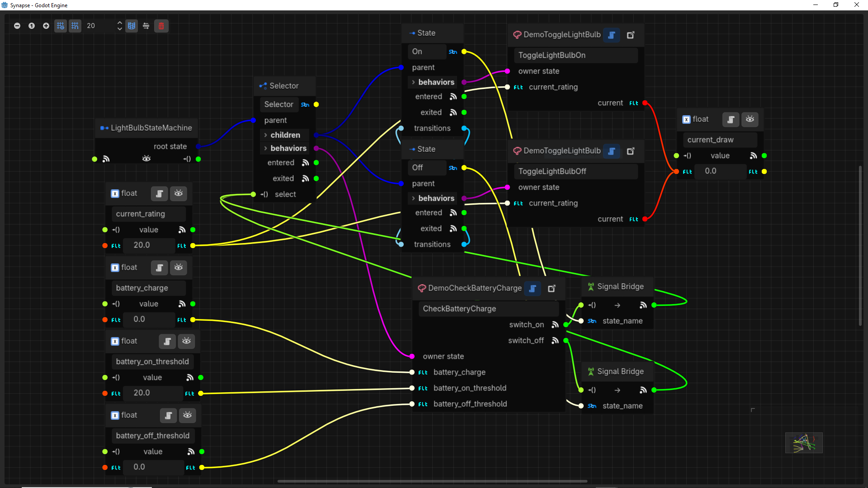Screen dimensions: 868x488
Task: Click eye icon on LightBulbStateMachine node
Action: point(146,159)
